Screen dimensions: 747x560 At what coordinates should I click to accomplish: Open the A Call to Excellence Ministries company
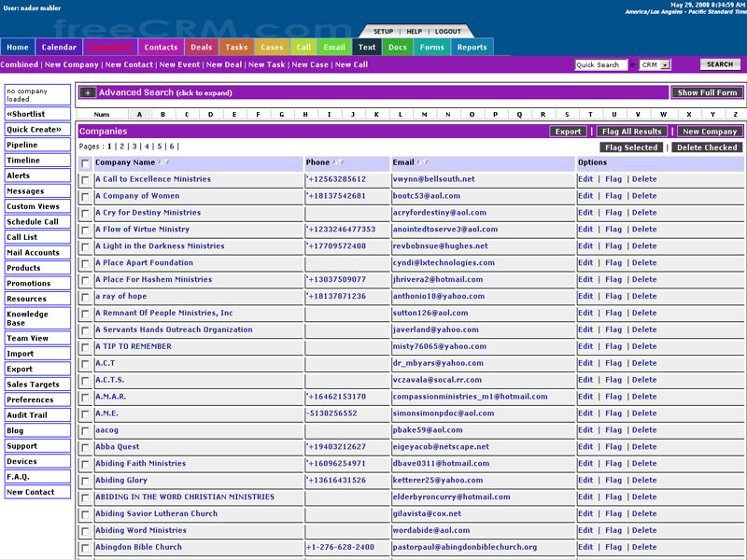coord(153,179)
